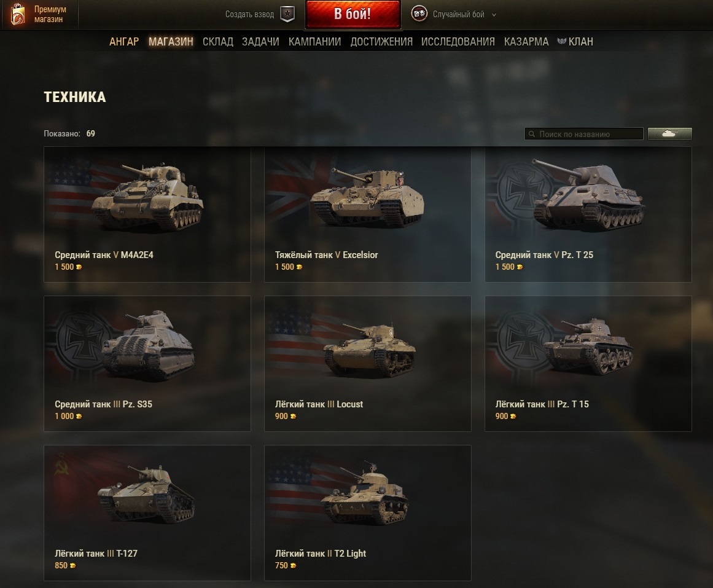Expand the Случайный бой battle type dropdown arrow
The height and width of the screenshot is (588, 713).
494,15
